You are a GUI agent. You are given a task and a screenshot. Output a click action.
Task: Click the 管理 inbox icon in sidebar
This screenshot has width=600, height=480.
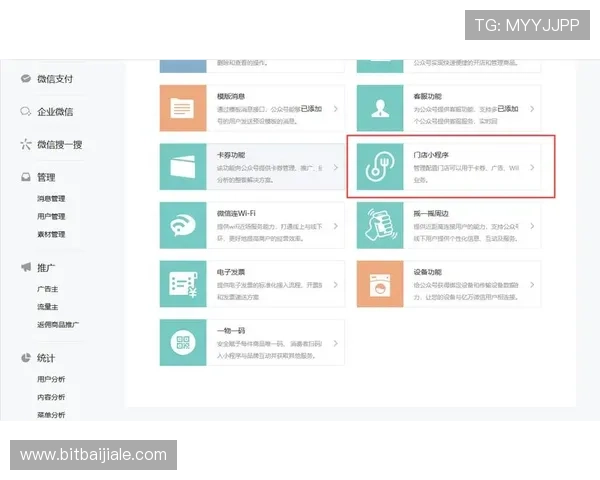(26, 177)
